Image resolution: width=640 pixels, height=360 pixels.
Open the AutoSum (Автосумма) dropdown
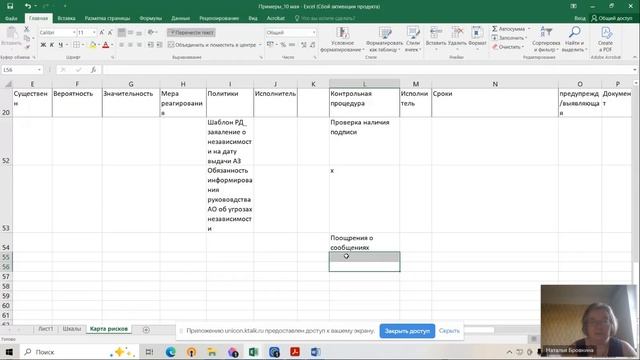(x=529, y=29)
